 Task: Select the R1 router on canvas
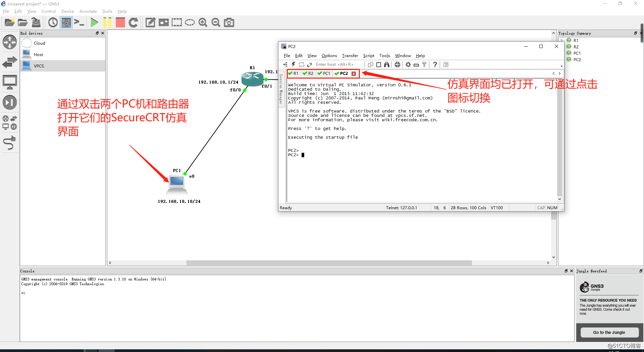coord(252,79)
